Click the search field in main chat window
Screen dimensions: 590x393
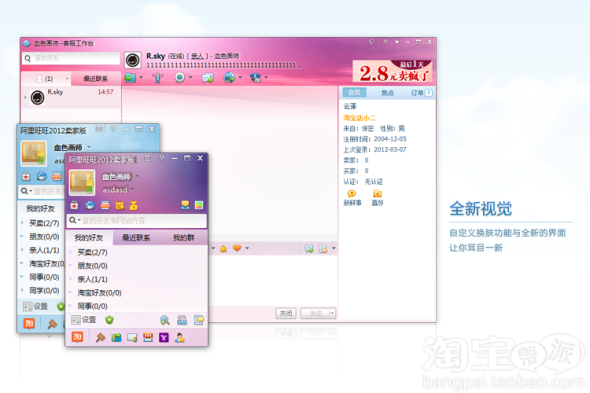71,58
